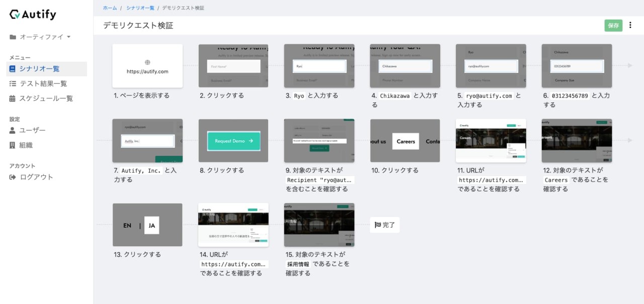
Task: Click the テスト結果一覧 checklist icon
Action: pyautogui.click(x=13, y=84)
